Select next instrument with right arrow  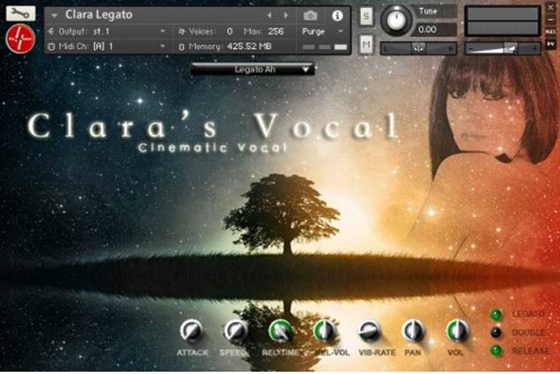point(286,15)
